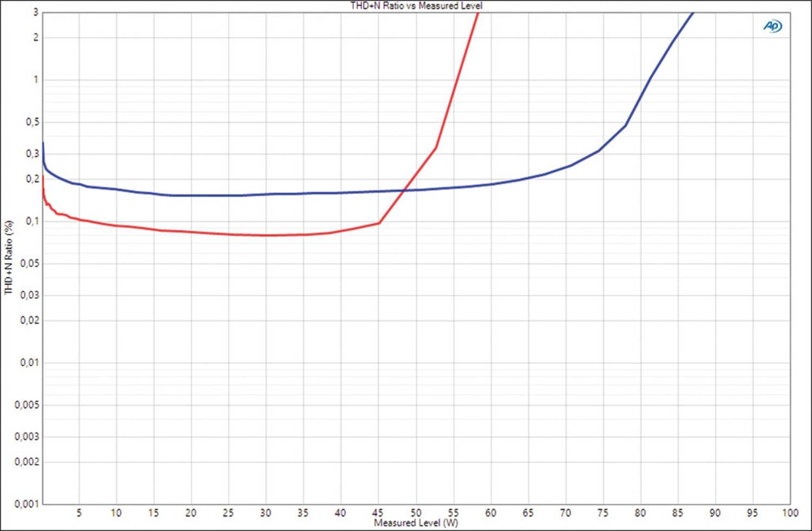Click the 0,002 label on the vertical axis

tap(27, 462)
